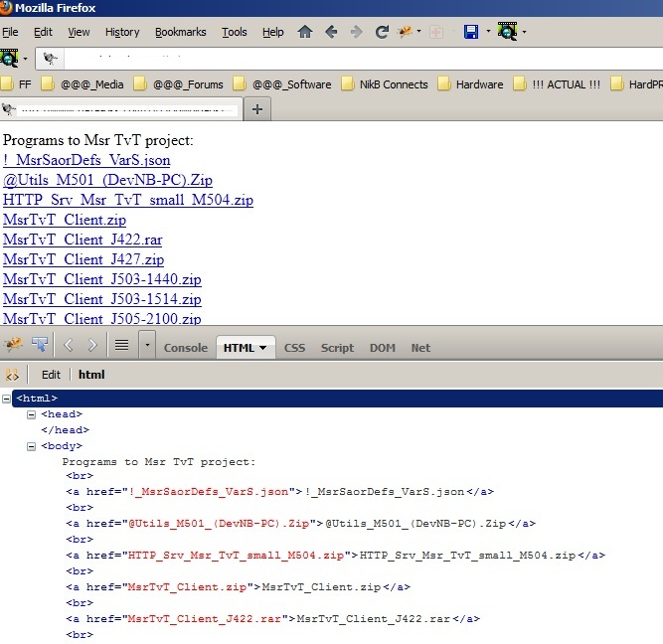Click film magnifier icon left of address bar
663x644 pixels.
click(x=9, y=58)
